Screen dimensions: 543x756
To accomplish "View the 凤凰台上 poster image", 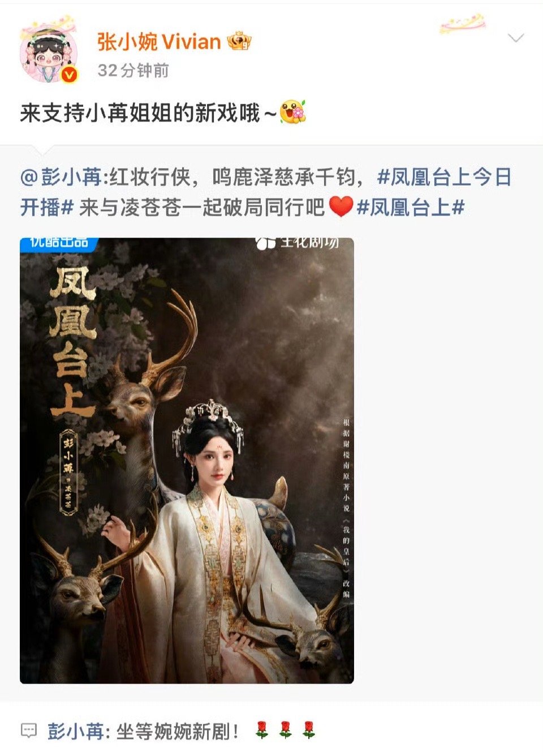I will 187,461.
